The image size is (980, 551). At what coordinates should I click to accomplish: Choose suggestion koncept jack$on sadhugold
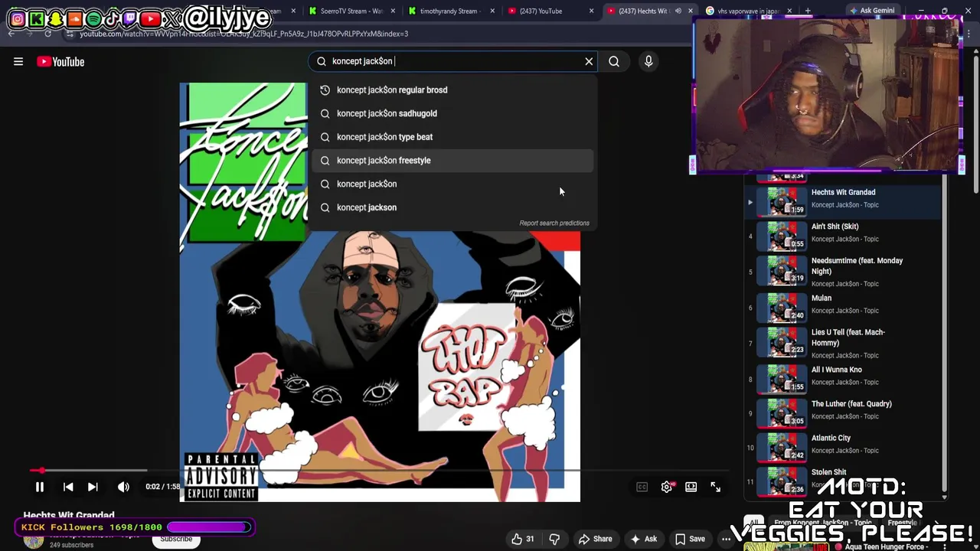452,113
